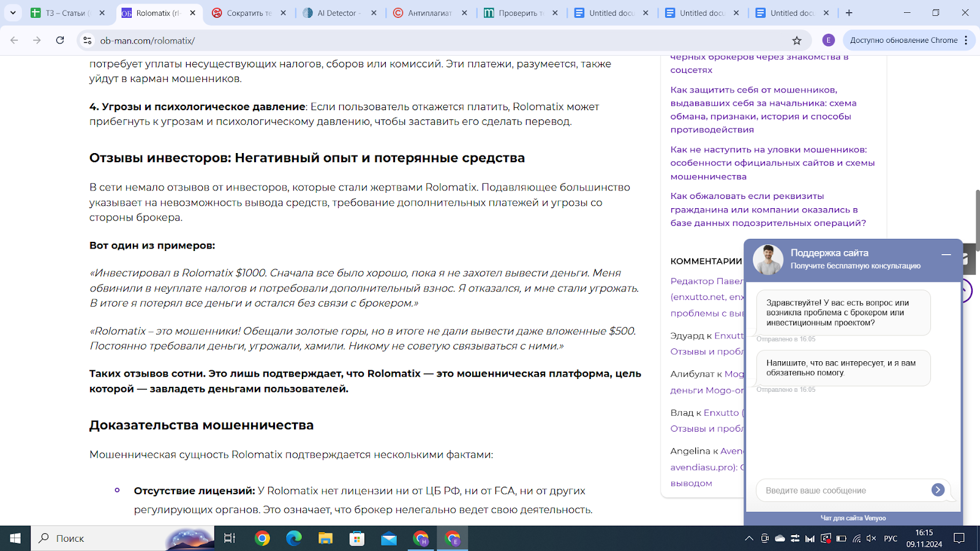Open the AI Detector tab
Viewport: 980px width, 551px height.
click(x=341, y=13)
